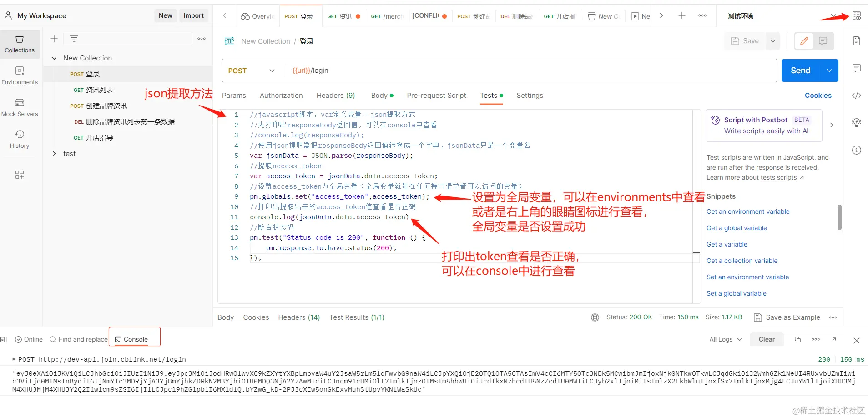
Task: Open the History sidebar panel
Action: coord(20,139)
